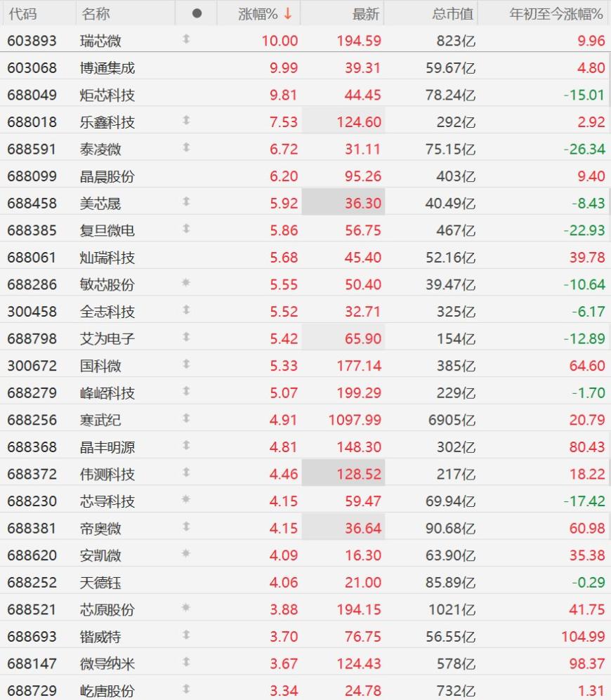
Task: Click the marker icon in 晶丰明源 row
Action: 186,446
